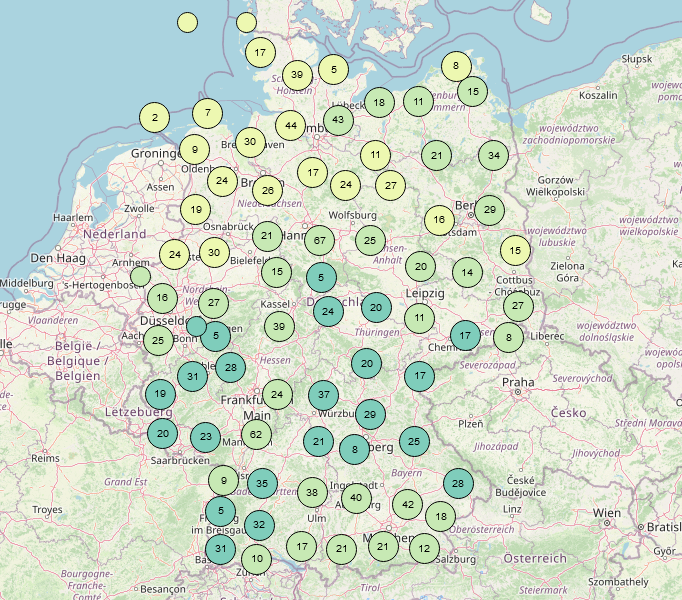The height and width of the screenshot is (600, 682).
Task: Expand the cluster marker labeled 42
Action: pyautogui.click(x=407, y=505)
